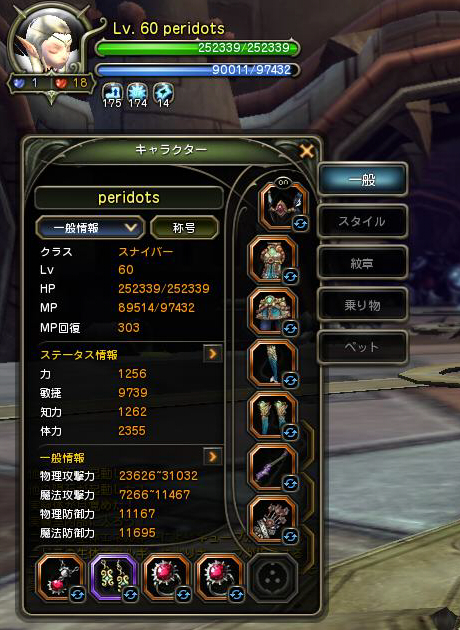Toggle swap arrows on leggings slot
Viewport: 460px width, 630px height.
290,380
